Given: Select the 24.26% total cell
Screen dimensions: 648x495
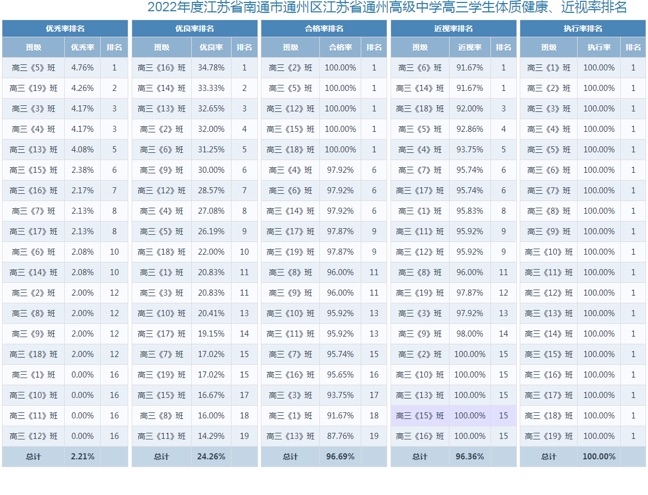Looking at the screenshot, I should coord(211,456).
